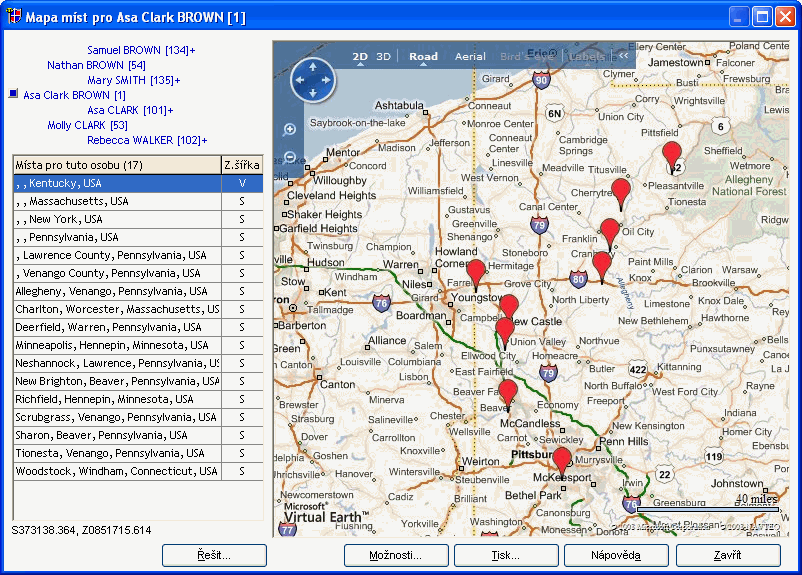Select Aerial map style

[x=470, y=56]
